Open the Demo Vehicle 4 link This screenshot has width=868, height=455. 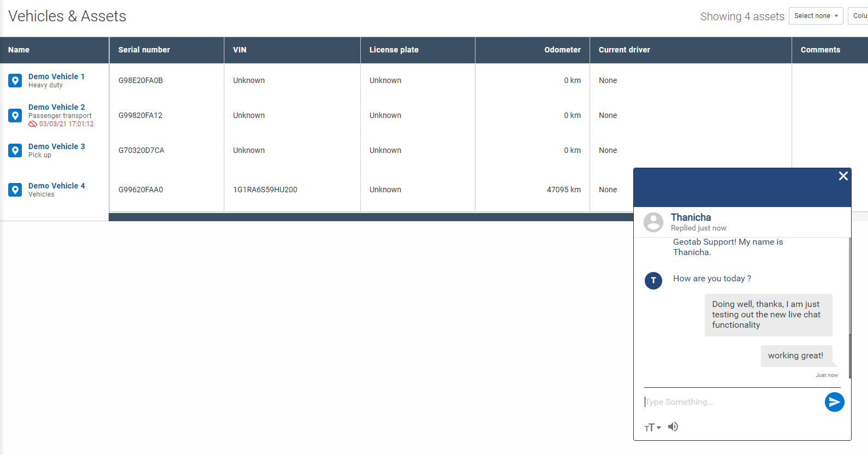pos(56,186)
